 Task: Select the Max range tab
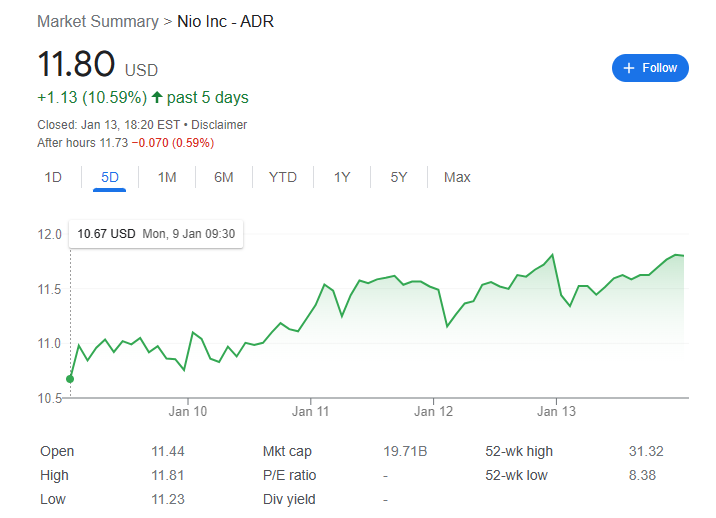coord(457,177)
